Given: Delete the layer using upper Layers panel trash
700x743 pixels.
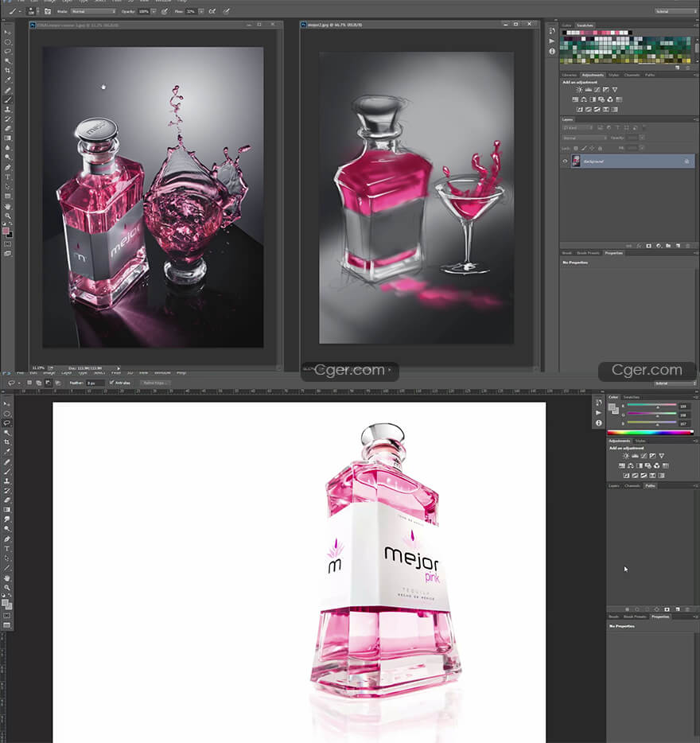Looking at the screenshot, I should click(688, 246).
